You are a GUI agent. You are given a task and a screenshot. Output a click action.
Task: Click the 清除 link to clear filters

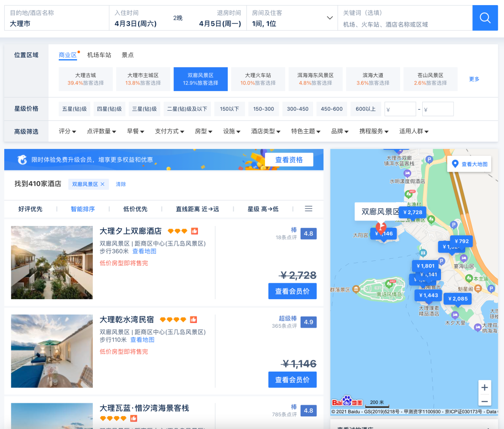point(120,184)
